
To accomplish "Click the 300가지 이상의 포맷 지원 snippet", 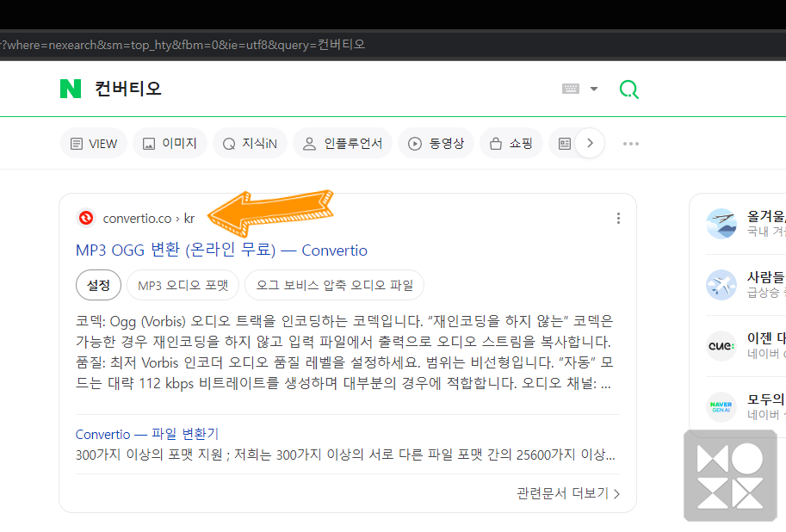I will point(345,455).
